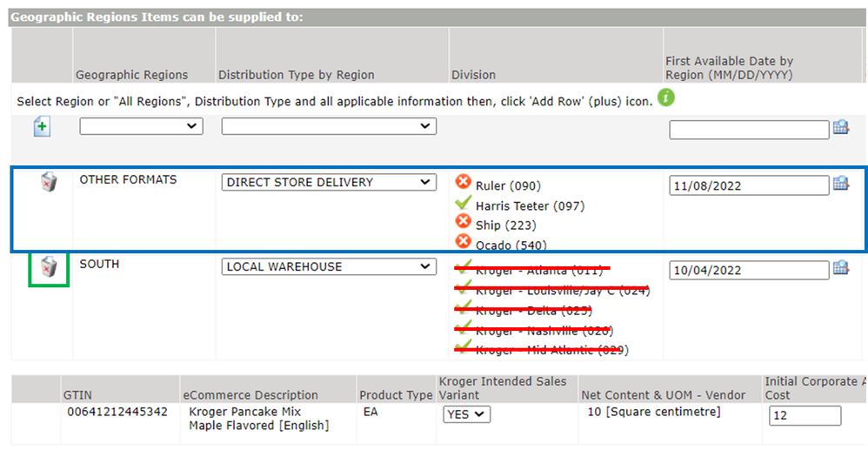Click the Distribution Type by Region header

[x=297, y=75]
